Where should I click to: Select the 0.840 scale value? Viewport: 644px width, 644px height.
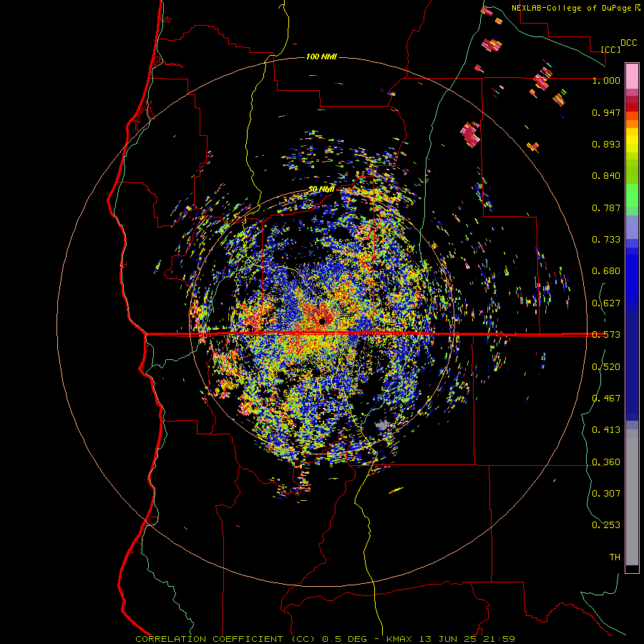click(x=606, y=176)
